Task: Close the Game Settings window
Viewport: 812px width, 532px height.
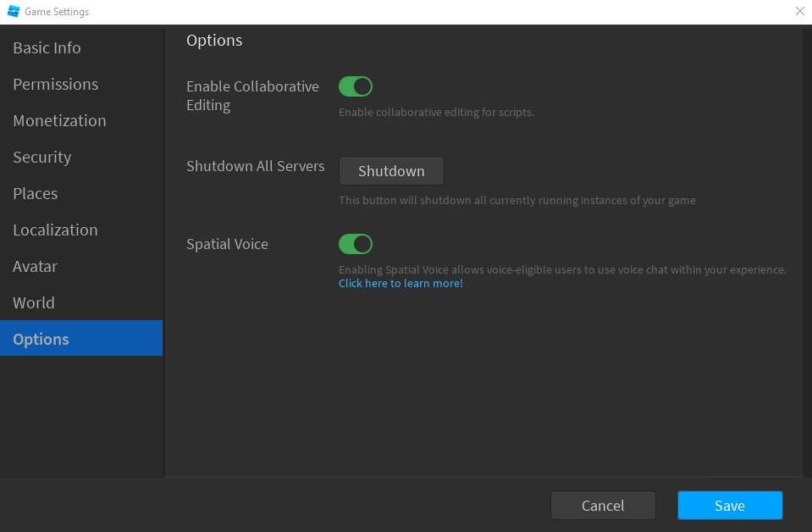Action: [799, 12]
